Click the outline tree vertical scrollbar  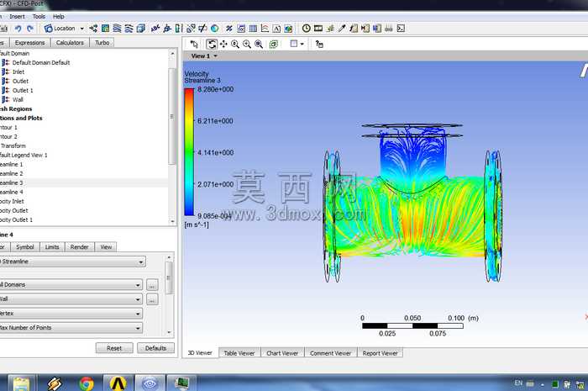click(172, 116)
